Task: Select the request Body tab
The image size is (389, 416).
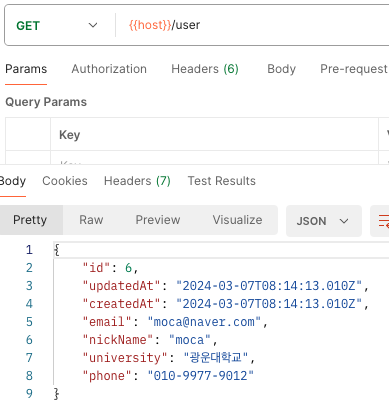Action: [281, 69]
